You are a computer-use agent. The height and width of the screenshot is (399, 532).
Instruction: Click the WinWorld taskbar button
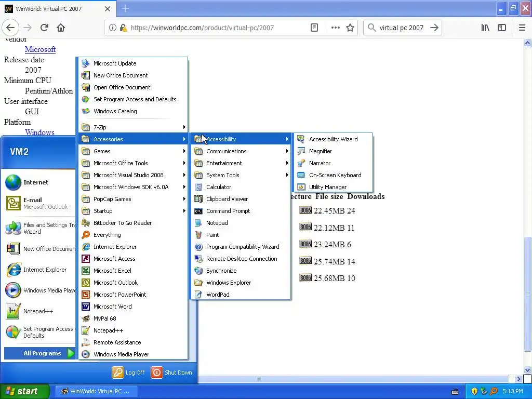(x=96, y=391)
